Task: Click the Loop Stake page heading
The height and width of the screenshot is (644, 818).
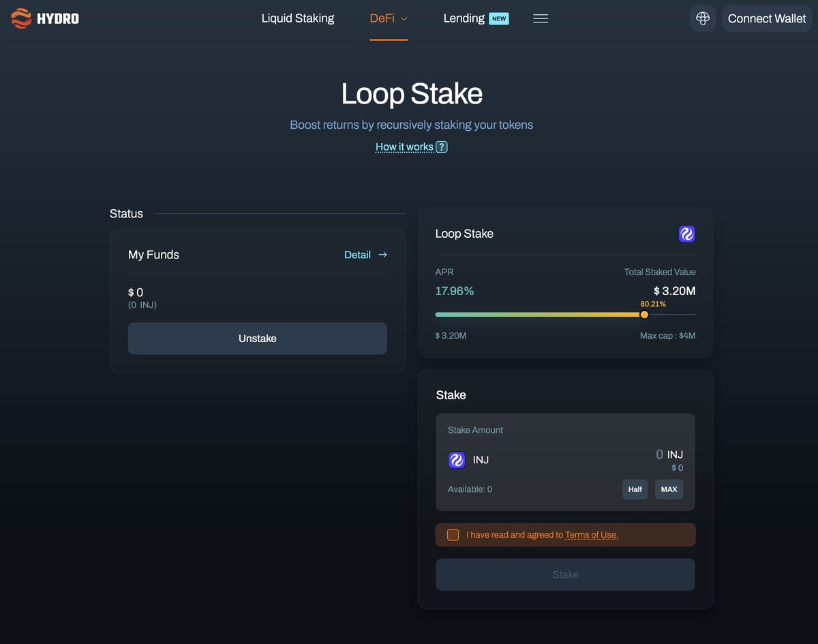Action: pos(412,94)
